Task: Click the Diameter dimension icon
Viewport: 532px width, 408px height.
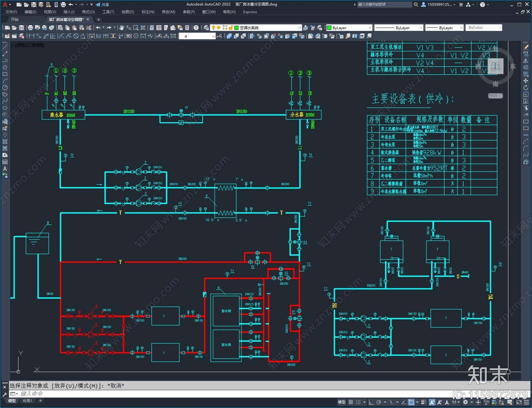Action: tap(76, 36)
